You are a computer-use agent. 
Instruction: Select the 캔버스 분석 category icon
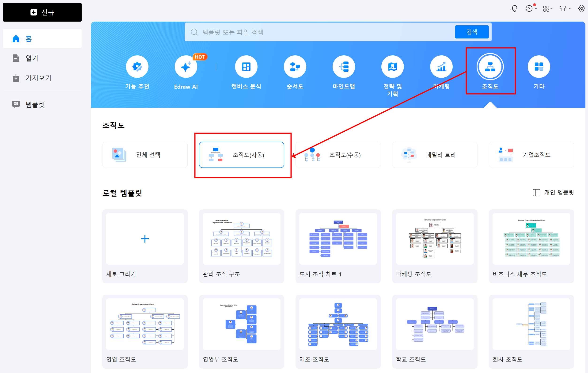pos(246,67)
